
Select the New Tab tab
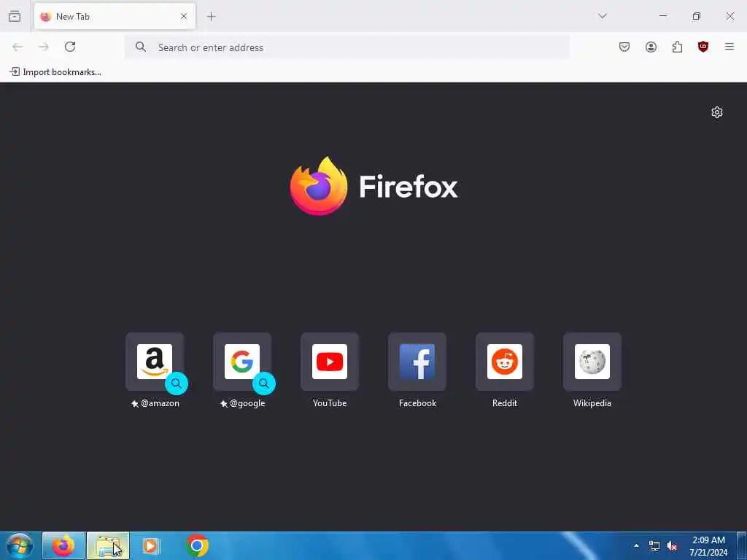[115, 16]
